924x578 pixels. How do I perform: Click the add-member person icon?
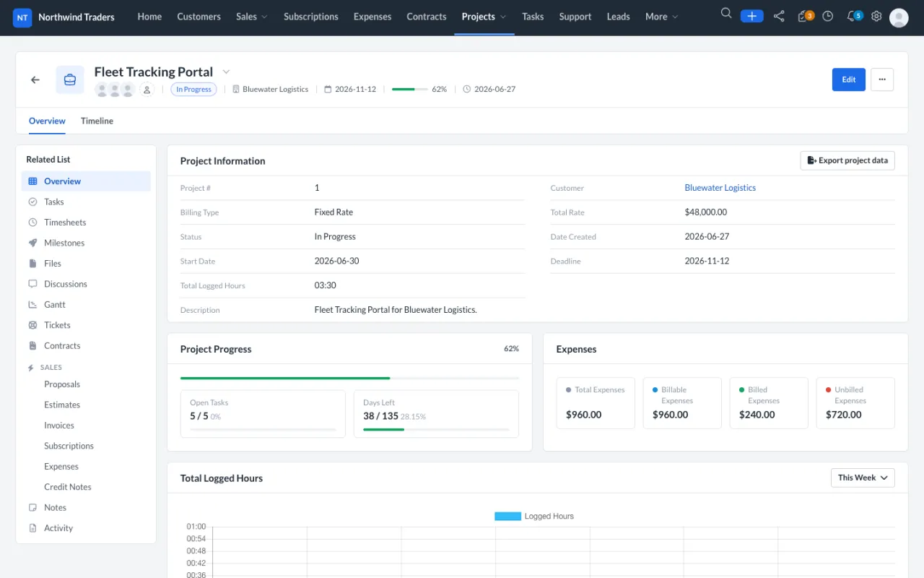(x=147, y=90)
